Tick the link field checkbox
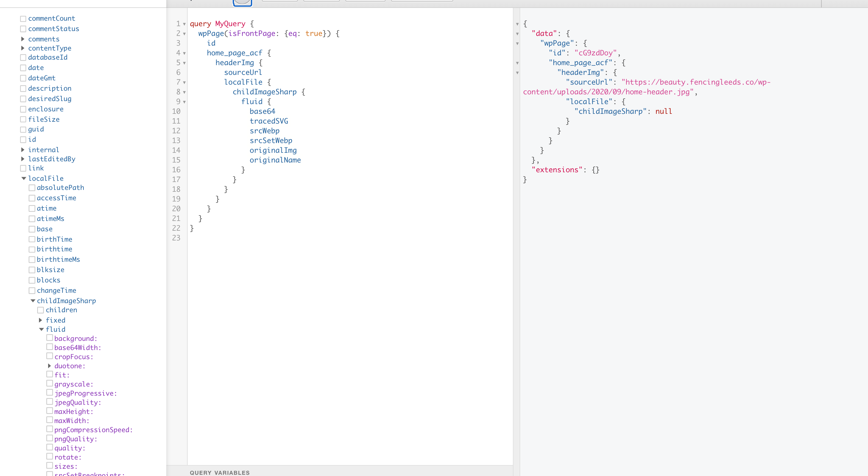Image resolution: width=868 pixels, height=476 pixels. (23, 168)
